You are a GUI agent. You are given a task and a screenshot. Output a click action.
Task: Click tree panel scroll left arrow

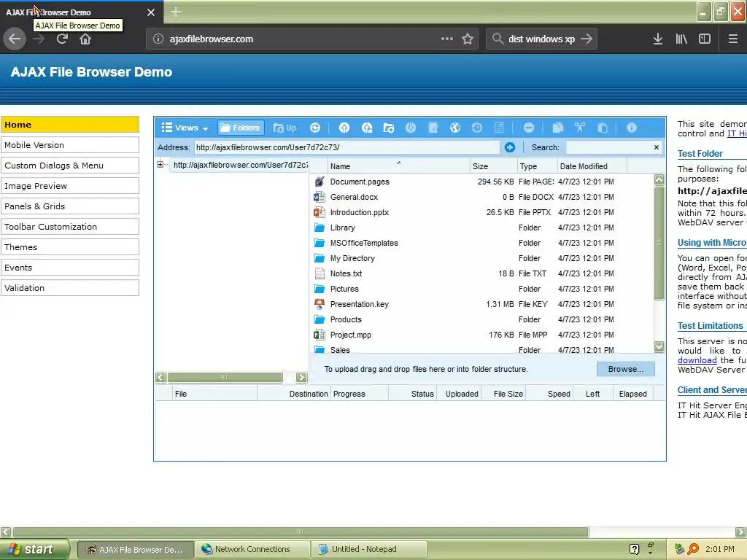(x=160, y=378)
